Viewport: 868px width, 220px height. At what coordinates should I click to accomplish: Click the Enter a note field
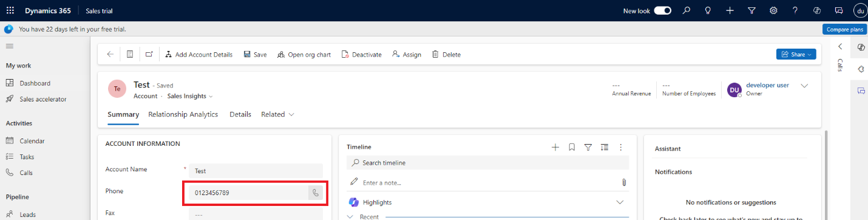click(483, 182)
